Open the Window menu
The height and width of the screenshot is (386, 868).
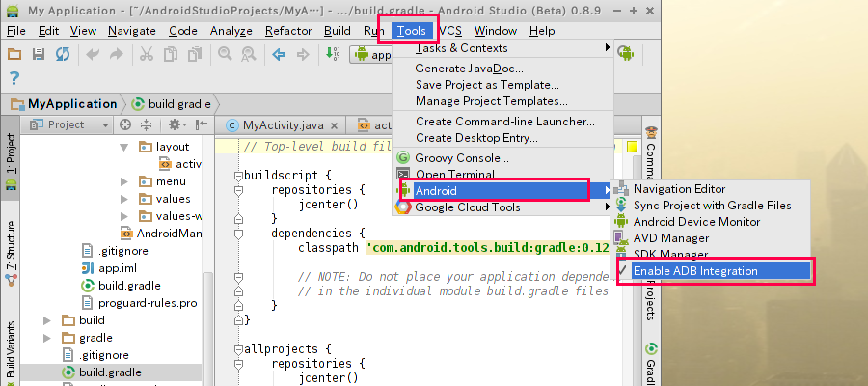[x=496, y=31]
